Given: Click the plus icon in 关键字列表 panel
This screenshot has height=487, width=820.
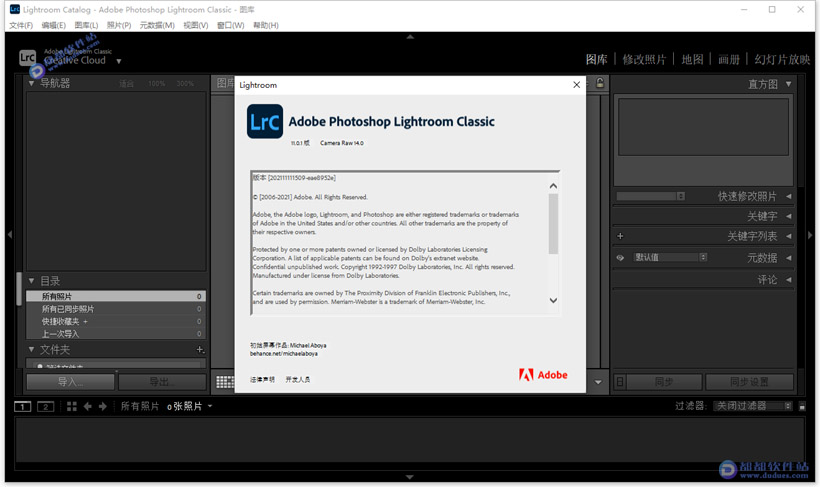Looking at the screenshot, I should click(620, 236).
